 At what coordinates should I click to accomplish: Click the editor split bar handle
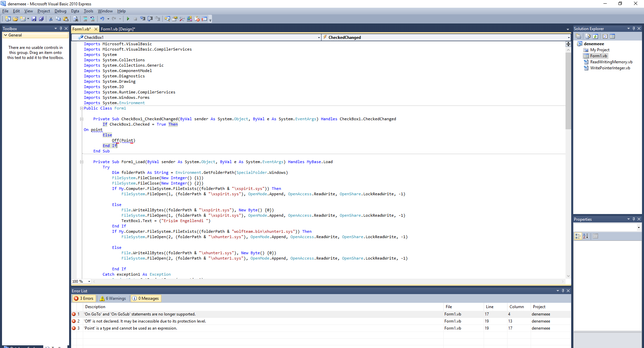[x=568, y=44]
